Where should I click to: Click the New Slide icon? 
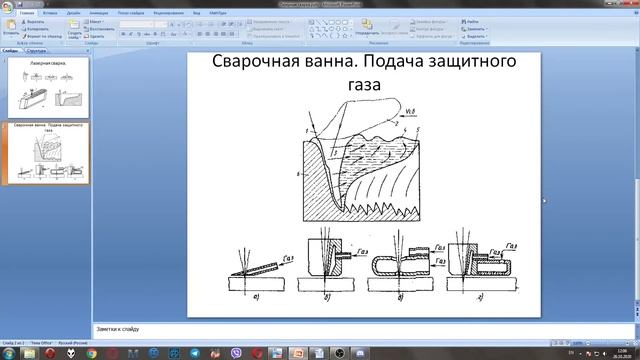pos(74,24)
